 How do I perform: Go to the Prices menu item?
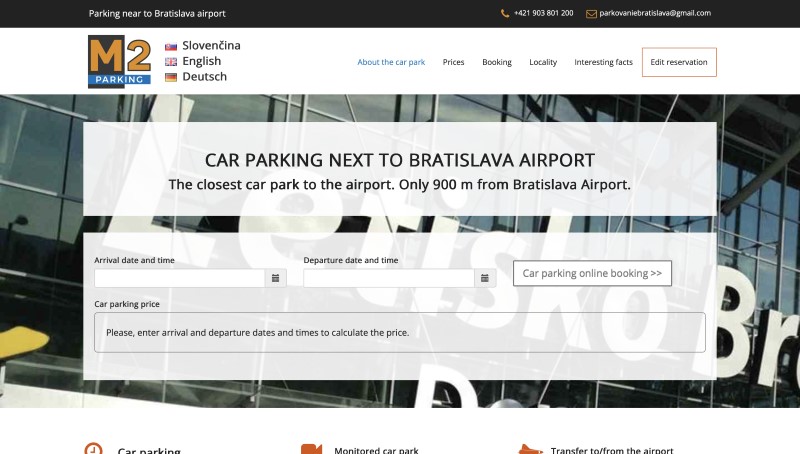click(453, 62)
